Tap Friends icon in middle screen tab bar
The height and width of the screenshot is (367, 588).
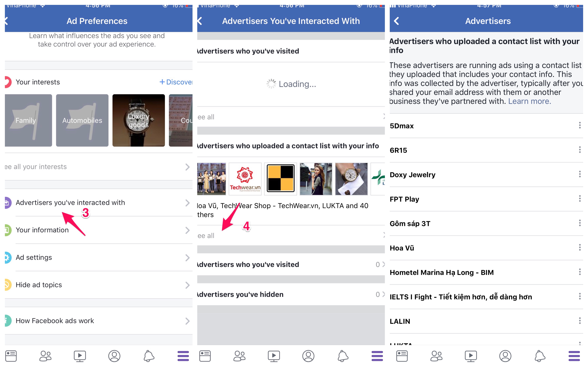(x=239, y=356)
